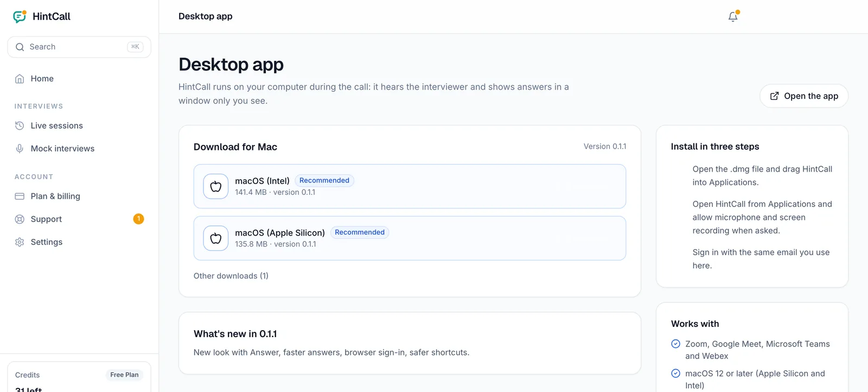This screenshot has height=392, width=868.
Task: Click the Home house icon
Action: click(20, 79)
